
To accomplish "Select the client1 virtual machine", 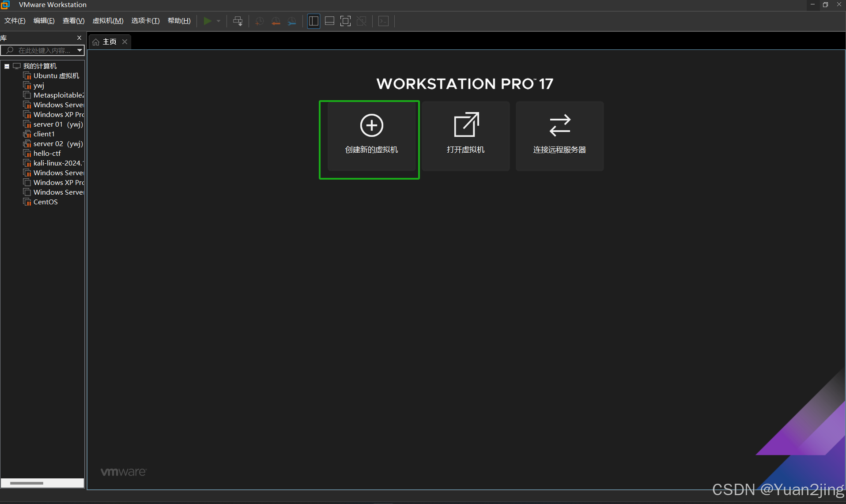I will click(44, 134).
